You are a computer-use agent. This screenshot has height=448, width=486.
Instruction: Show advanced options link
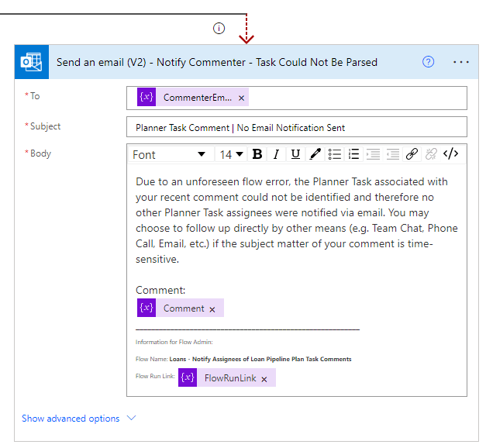71,419
